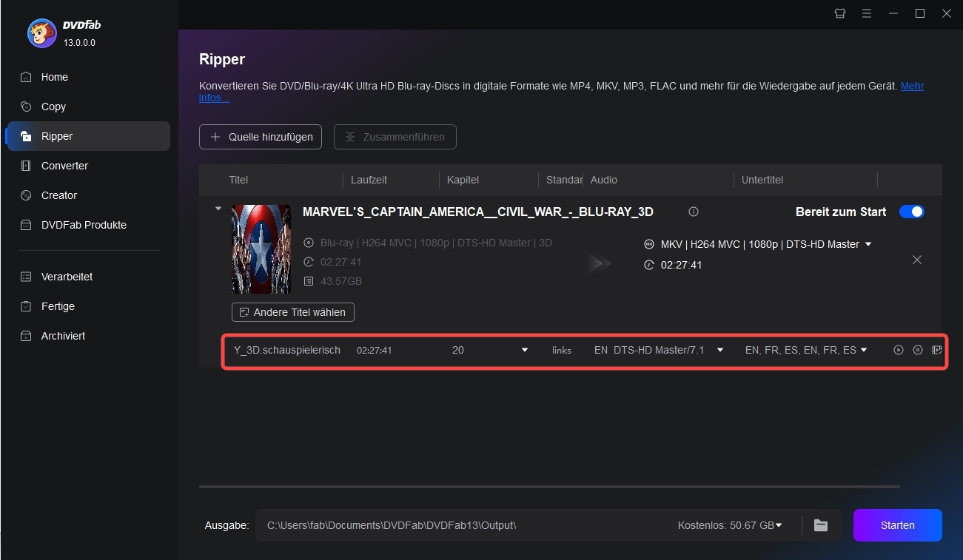Click the source Blu-ray format info line
Screen dimensions: 963x560
pyautogui.click(x=436, y=243)
